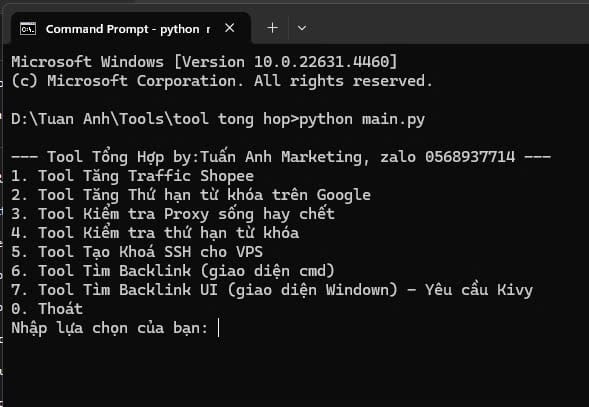This screenshot has width=589, height=407.
Task: Expand the new tab profile dropdown chevron
Action: [302, 28]
